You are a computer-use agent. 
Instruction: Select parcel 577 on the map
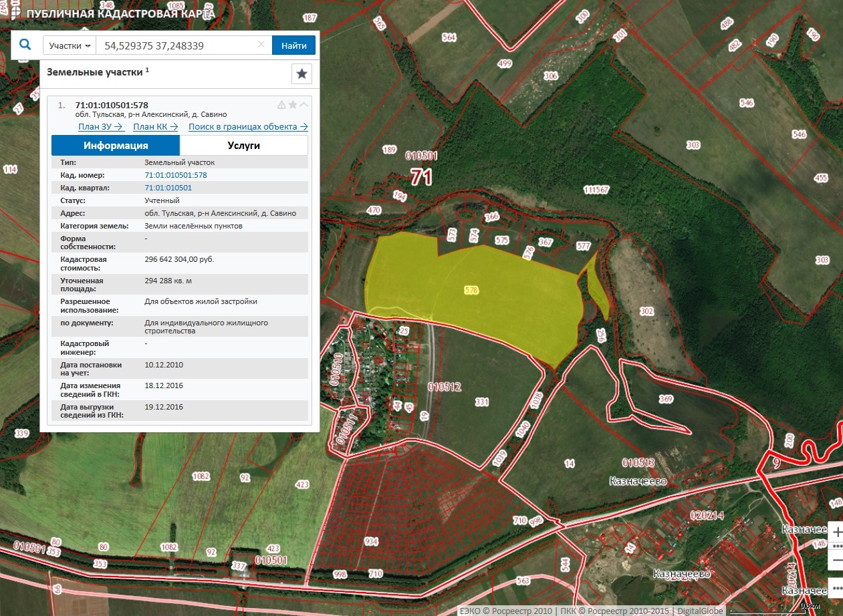coord(584,246)
